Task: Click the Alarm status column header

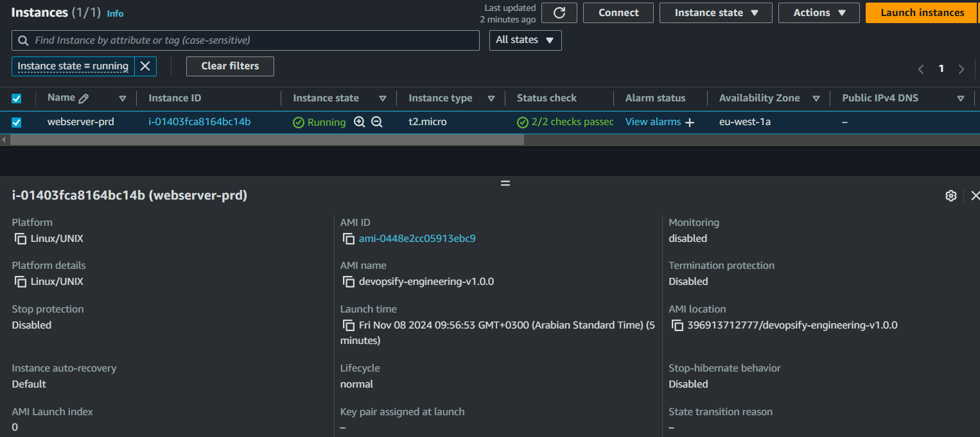Action: [655, 98]
